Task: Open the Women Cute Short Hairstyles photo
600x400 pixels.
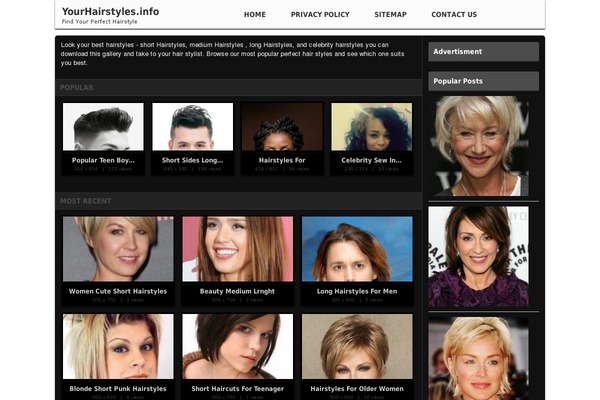Action: [118, 249]
